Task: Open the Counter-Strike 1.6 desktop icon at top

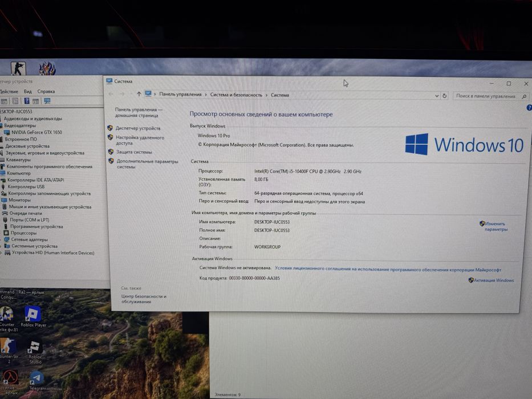Action: tap(18, 68)
